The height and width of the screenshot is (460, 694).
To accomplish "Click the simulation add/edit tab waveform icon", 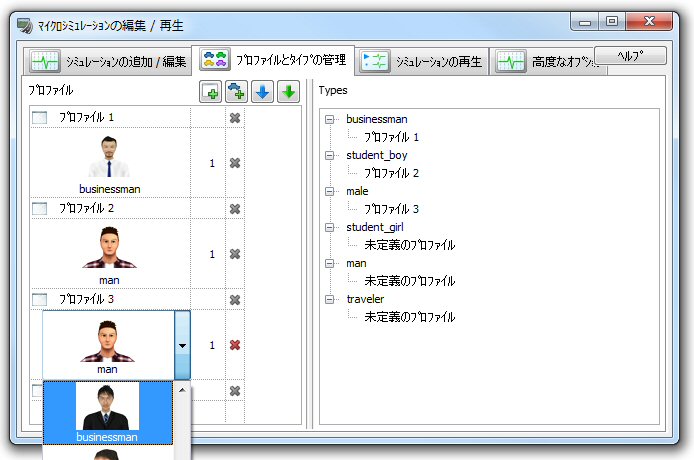I will pos(45,61).
